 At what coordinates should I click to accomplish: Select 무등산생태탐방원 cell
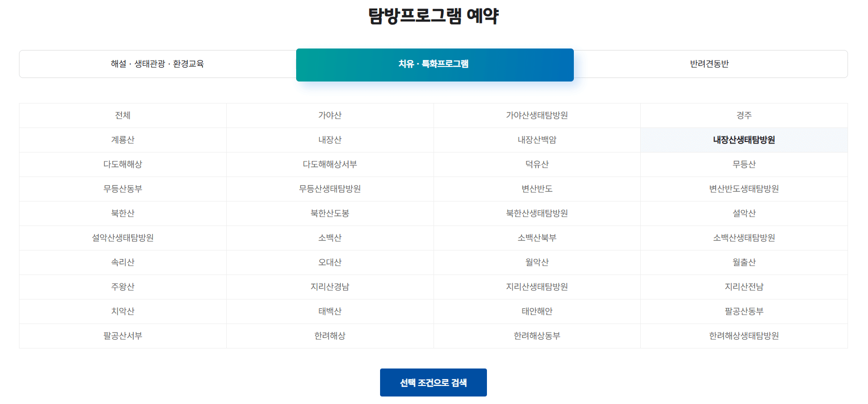331,189
